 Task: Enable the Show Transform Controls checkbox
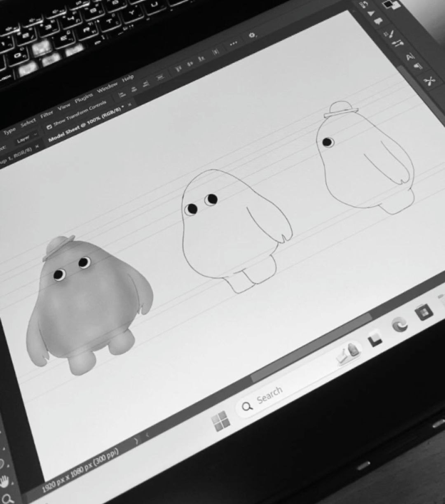click(x=50, y=126)
